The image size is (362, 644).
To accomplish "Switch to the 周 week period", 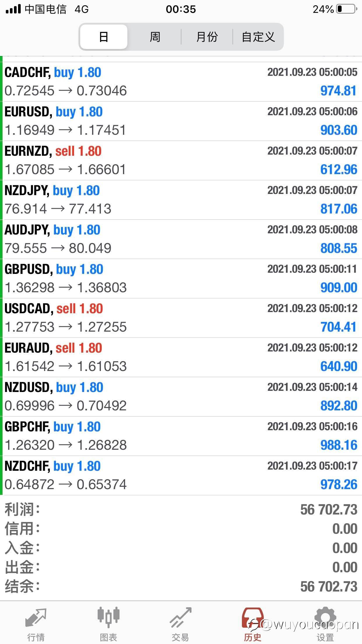I will [155, 37].
